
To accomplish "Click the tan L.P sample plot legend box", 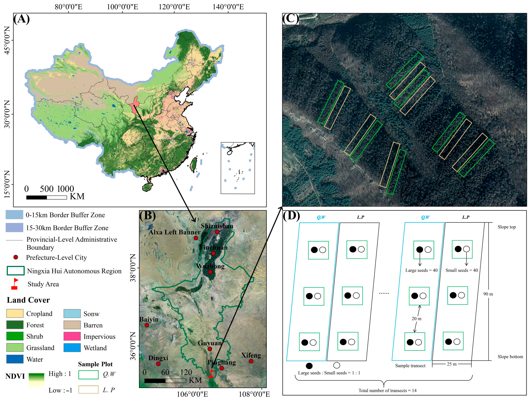I will (88, 389).
